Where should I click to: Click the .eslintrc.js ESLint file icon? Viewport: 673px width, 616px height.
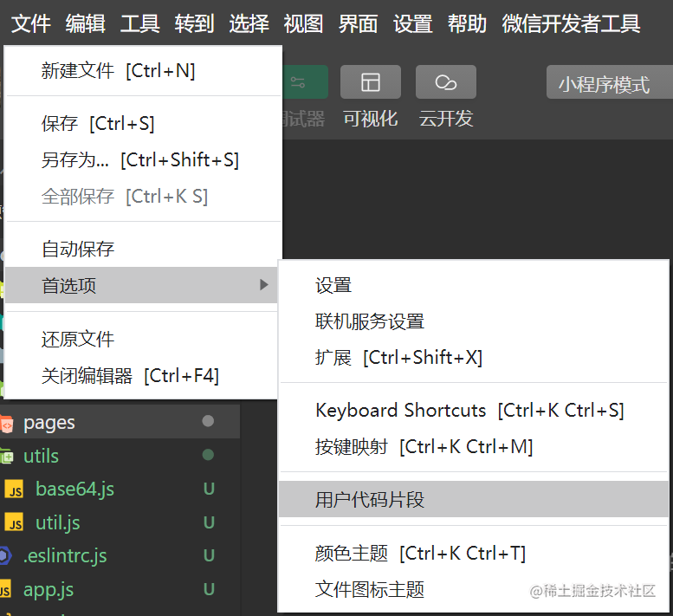pyautogui.click(x=5, y=556)
